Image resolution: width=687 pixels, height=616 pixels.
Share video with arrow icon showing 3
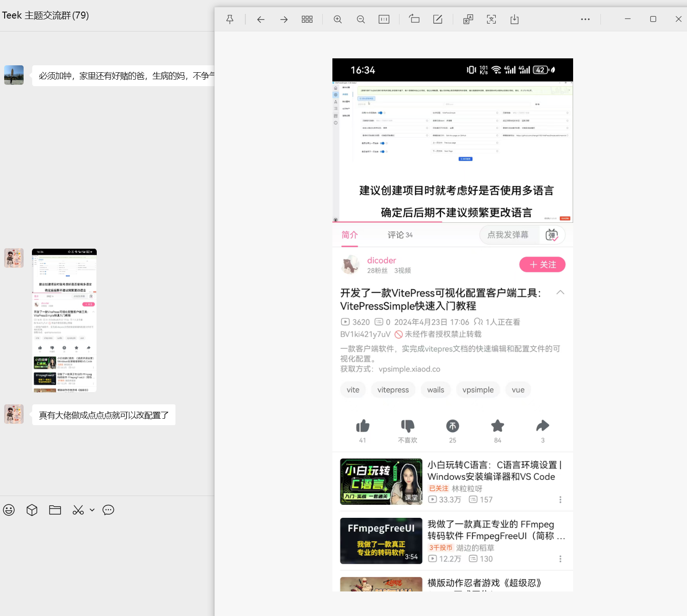coord(543,426)
